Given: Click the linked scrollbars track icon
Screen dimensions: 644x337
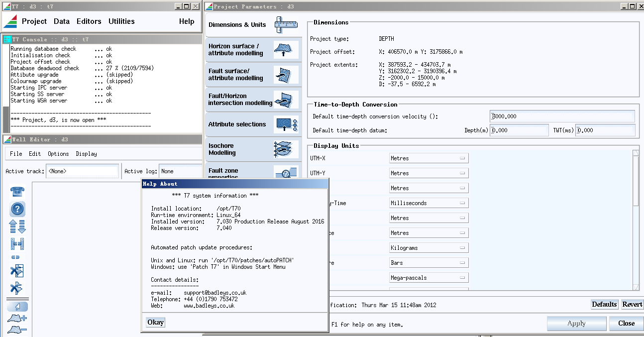Looking at the screenshot, I should click(x=17, y=244).
